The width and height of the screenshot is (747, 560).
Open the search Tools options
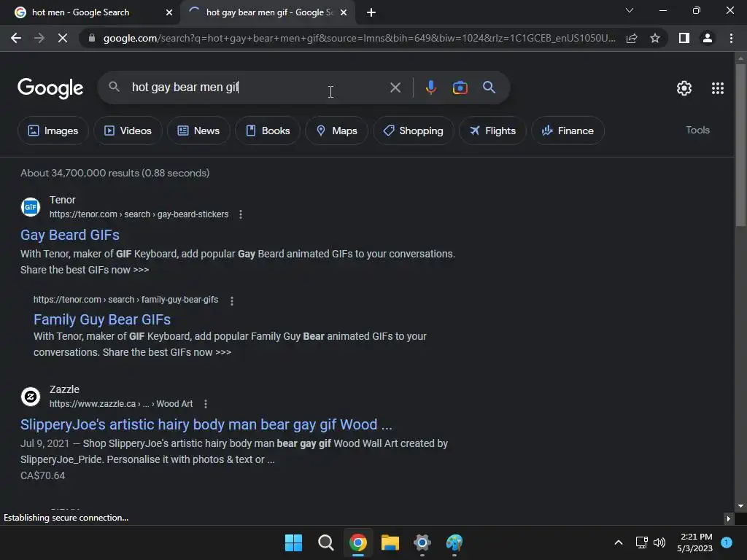pyautogui.click(x=697, y=130)
